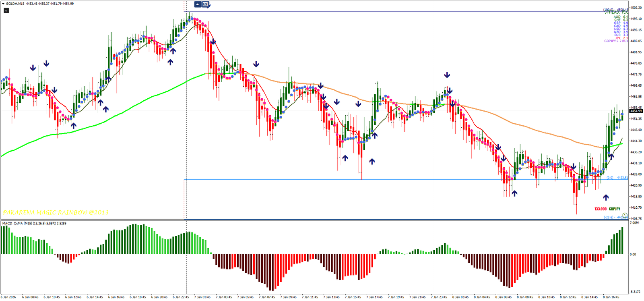Click the GBPJPY 2.7 BUY signal label
Image resolution: width=644 pixels, height=301 pixels.
click(616, 41)
